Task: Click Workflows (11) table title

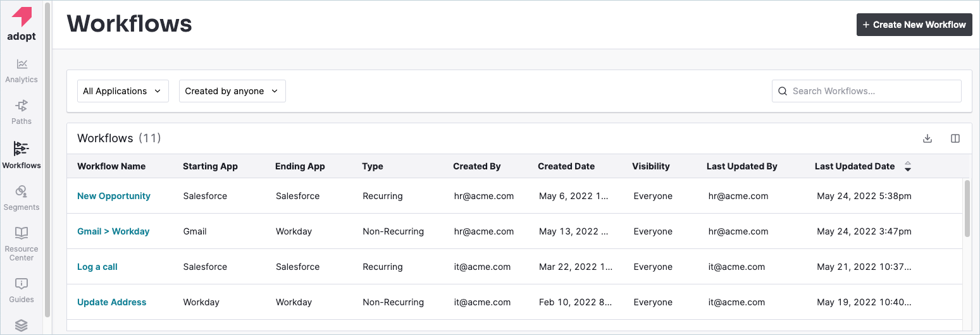Action: 119,138
